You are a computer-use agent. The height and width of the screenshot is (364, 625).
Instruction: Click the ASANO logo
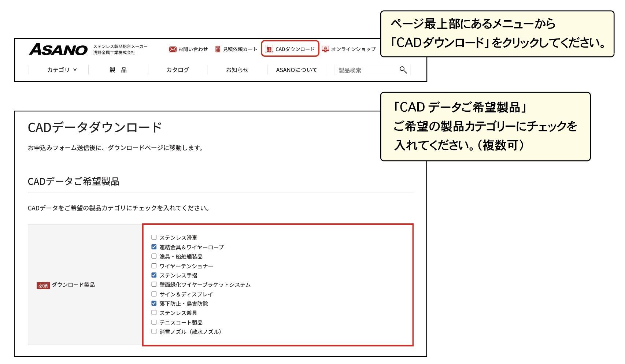(x=58, y=49)
